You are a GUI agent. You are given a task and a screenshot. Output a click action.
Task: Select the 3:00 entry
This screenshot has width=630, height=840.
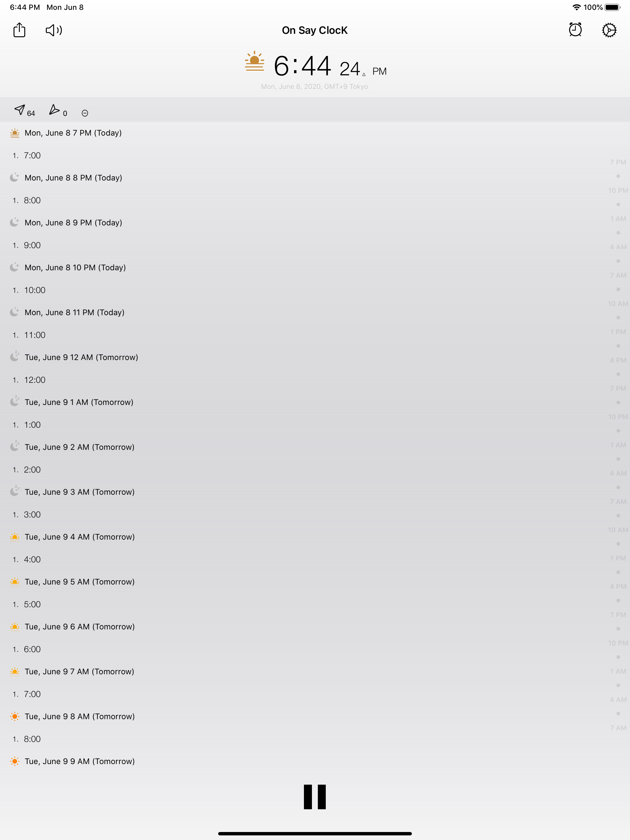tap(32, 515)
